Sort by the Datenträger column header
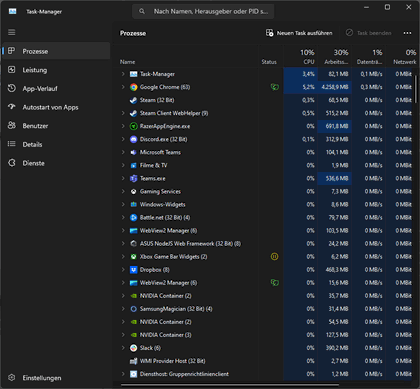The image size is (420, 389). [369, 56]
